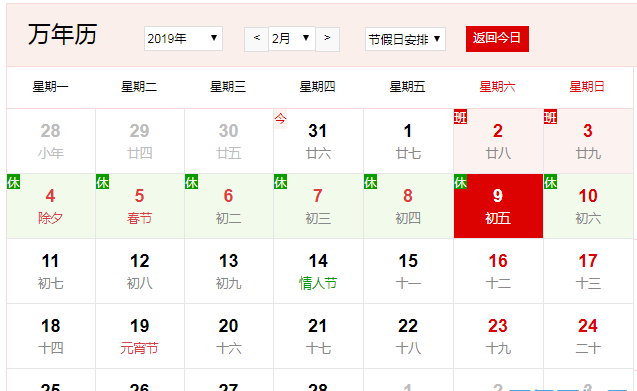Open the 节假日安排 holiday dropdown
The height and width of the screenshot is (391, 637).
coord(405,39)
